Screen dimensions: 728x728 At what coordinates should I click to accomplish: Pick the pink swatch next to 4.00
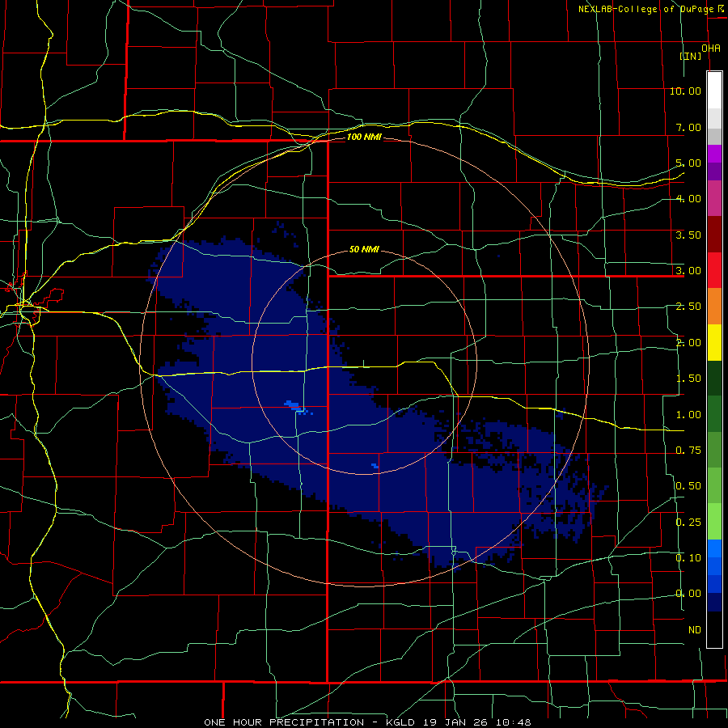(714, 198)
